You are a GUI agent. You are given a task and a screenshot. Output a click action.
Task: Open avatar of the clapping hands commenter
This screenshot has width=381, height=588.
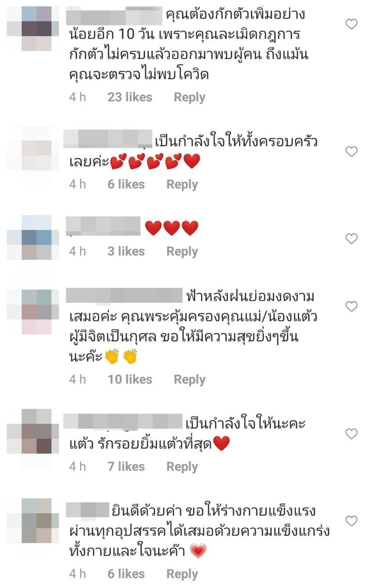click(x=33, y=312)
